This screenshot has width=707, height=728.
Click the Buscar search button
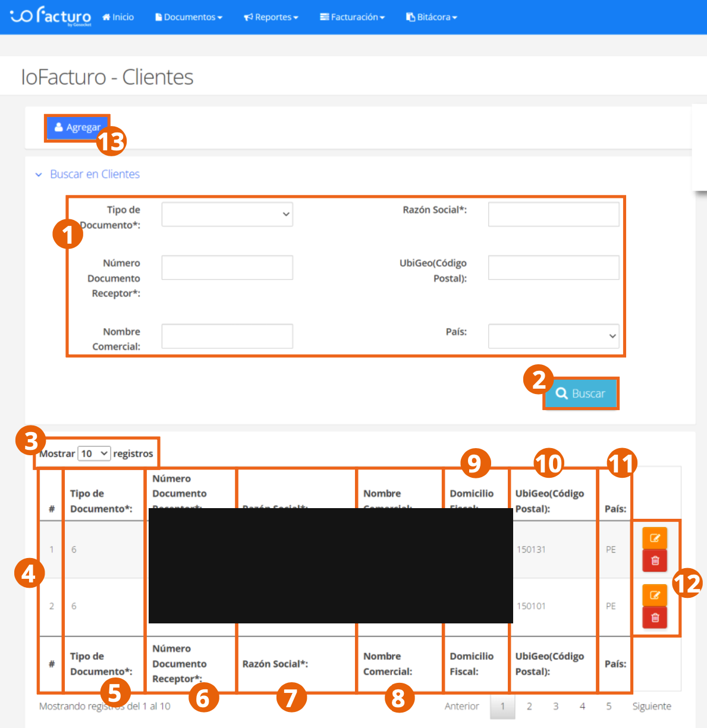580,393
